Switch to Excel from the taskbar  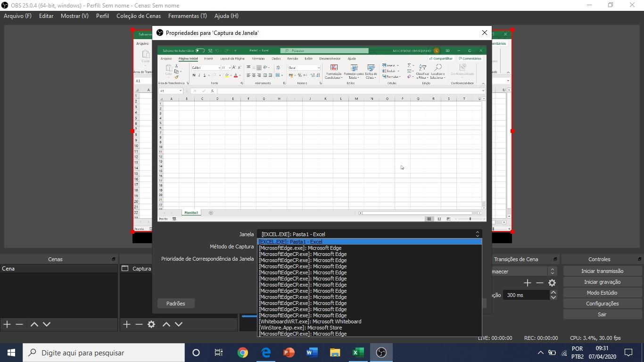358,353
